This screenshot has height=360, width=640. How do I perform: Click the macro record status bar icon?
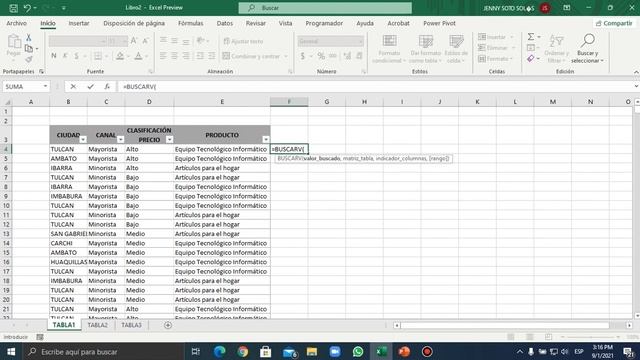coord(40,337)
